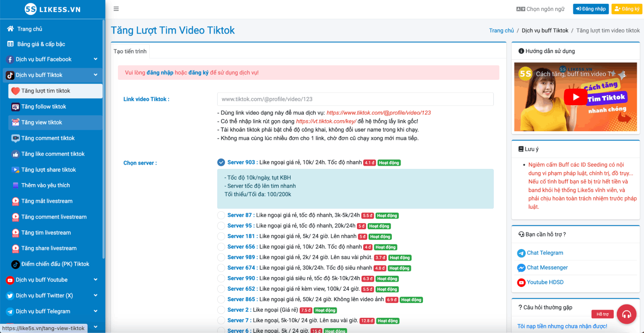The width and height of the screenshot is (644, 333).
Task: Click the Telegram icon beside Chat Telegram
Action: (x=521, y=253)
